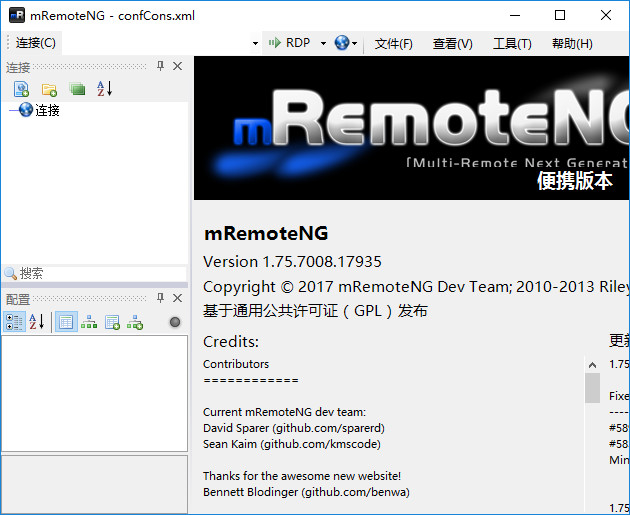
Task: Click the gray host status indicator
Action: point(175,322)
